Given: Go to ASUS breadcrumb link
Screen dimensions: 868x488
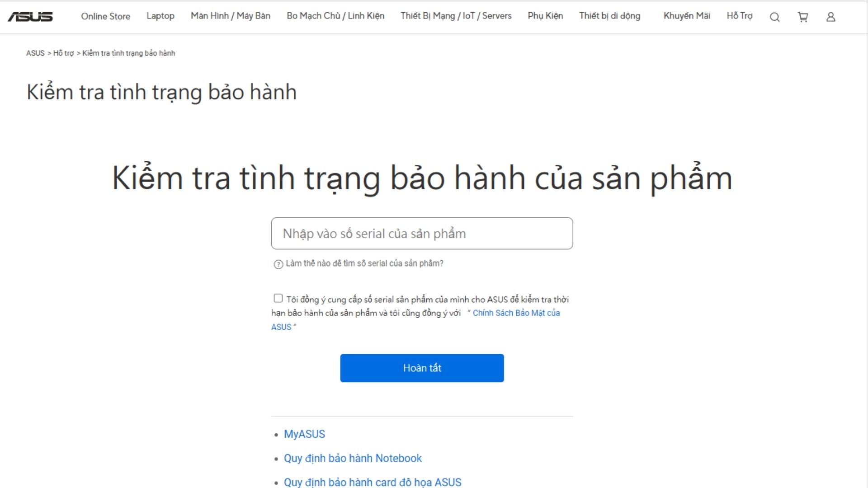Looking at the screenshot, I should pyautogui.click(x=35, y=53).
